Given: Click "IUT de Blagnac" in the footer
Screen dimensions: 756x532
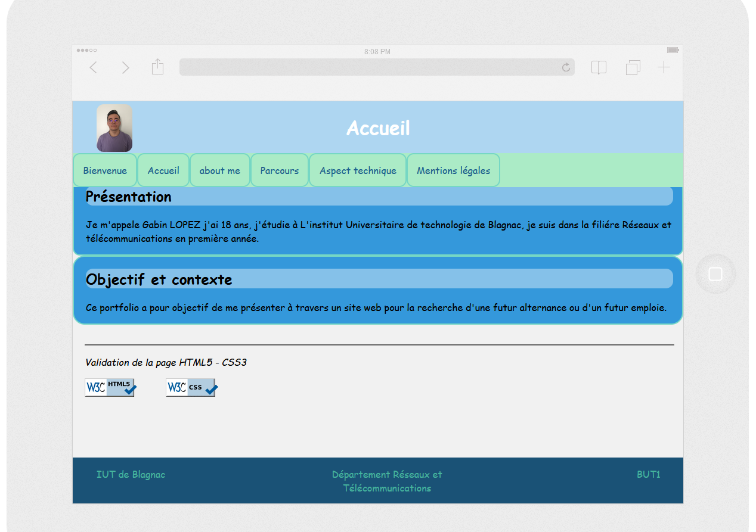Looking at the screenshot, I should tap(131, 475).
